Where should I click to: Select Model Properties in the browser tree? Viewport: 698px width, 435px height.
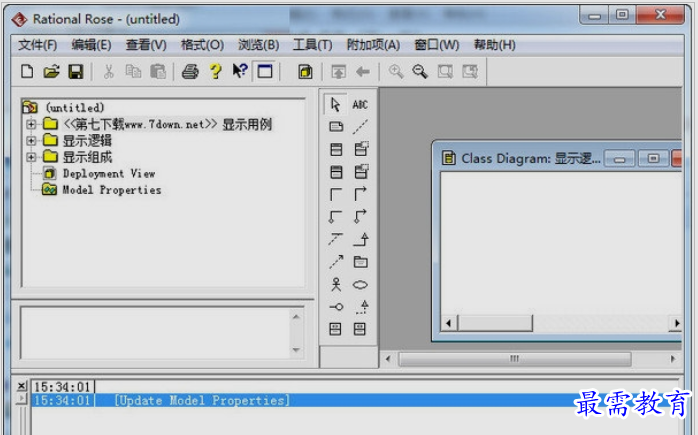[x=112, y=190]
